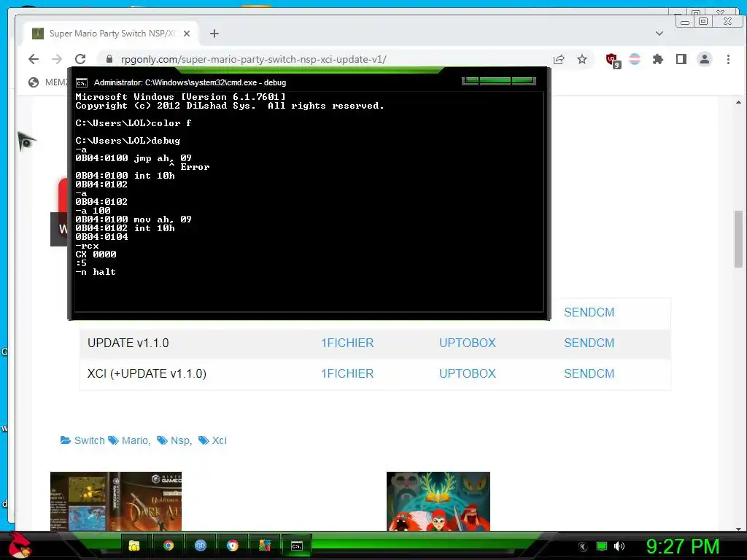Click the UPDATE v1.1.0 table cell
The height and width of the screenshot is (560, 747).
128,343
